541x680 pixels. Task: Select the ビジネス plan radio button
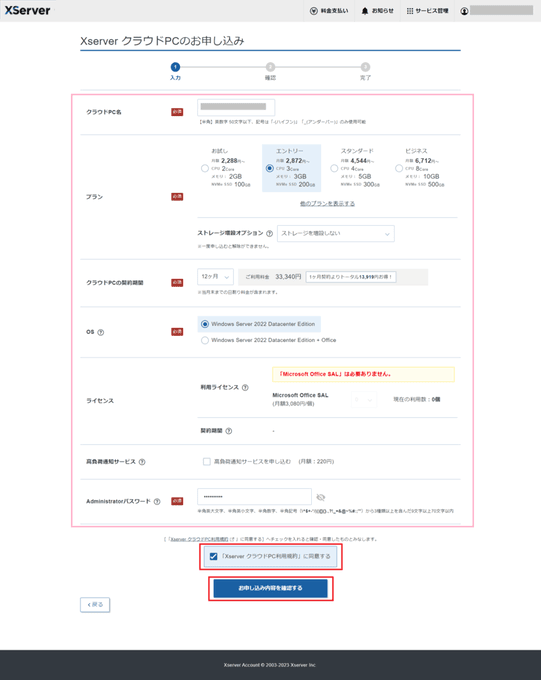(399, 168)
